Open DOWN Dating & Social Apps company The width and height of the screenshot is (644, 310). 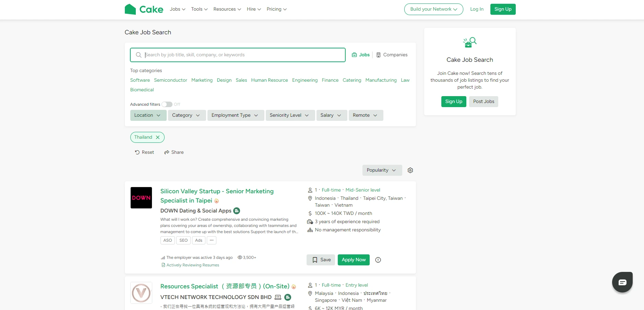[x=196, y=211]
